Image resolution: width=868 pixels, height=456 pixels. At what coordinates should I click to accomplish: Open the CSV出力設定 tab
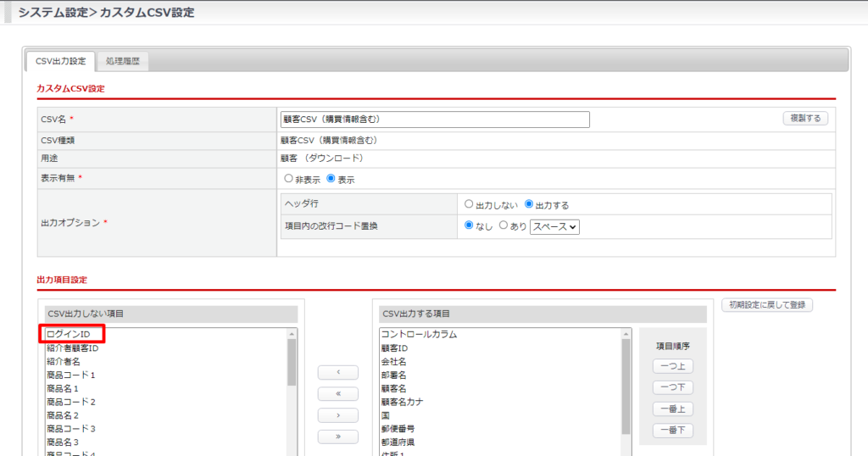coord(60,61)
